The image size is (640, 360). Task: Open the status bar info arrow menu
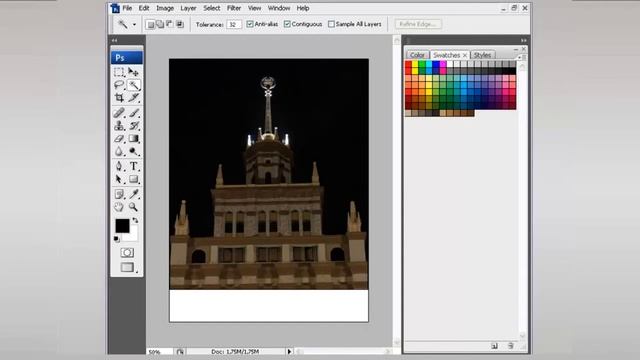pos(289,351)
